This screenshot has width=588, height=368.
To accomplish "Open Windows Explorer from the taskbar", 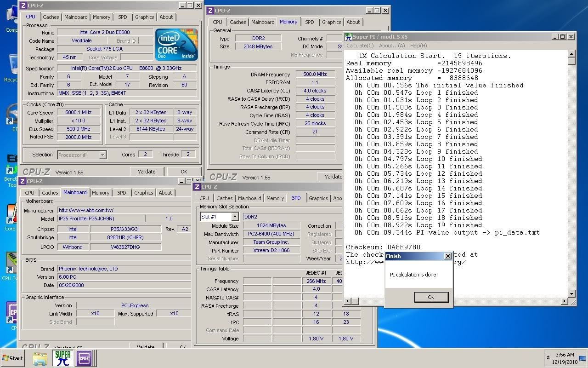I will [x=40, y=358].
